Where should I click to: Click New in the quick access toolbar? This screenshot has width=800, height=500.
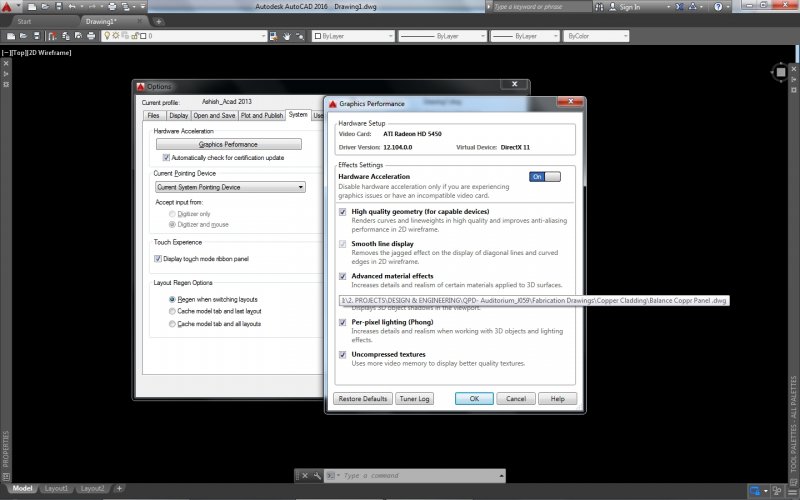pos(32,7)
